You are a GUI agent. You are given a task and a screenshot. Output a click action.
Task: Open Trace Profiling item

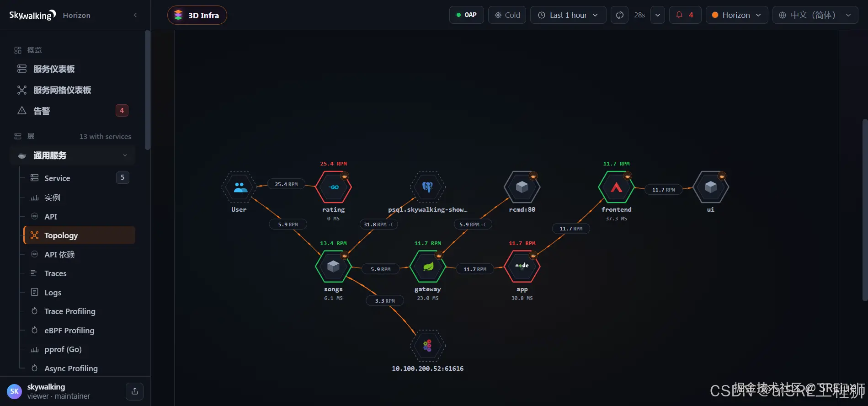click(x=79, y=311)
